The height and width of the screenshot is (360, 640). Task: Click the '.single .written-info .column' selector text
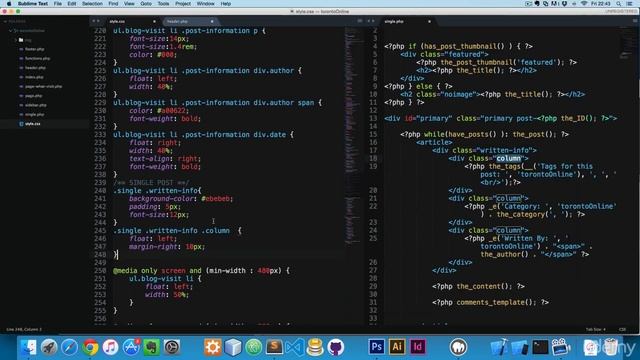pos(172,231)
